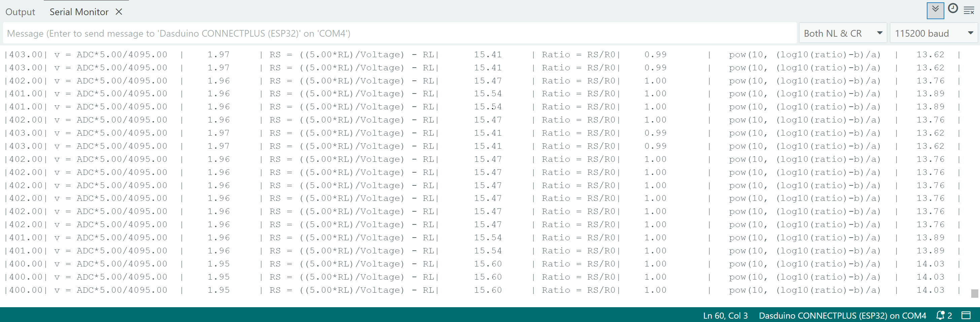Click the serial message input field
This screenshot has width=980, height=322.
click(400, 33)
